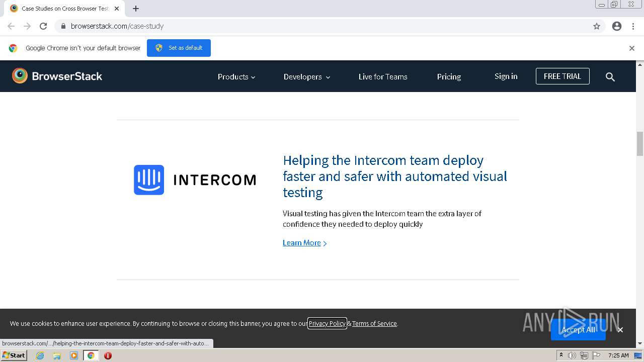Open a new browser tab with plus icon
644x362 pixels.
point(136,9)
